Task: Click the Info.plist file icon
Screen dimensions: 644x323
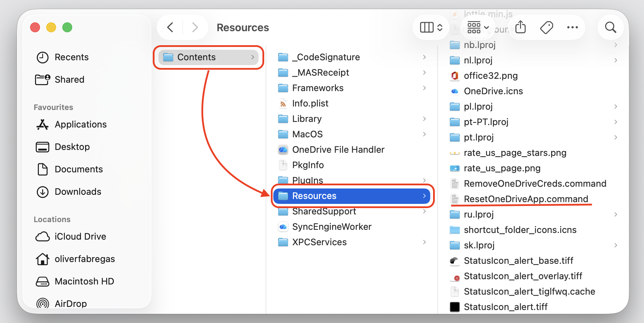Action: [283, 103]
